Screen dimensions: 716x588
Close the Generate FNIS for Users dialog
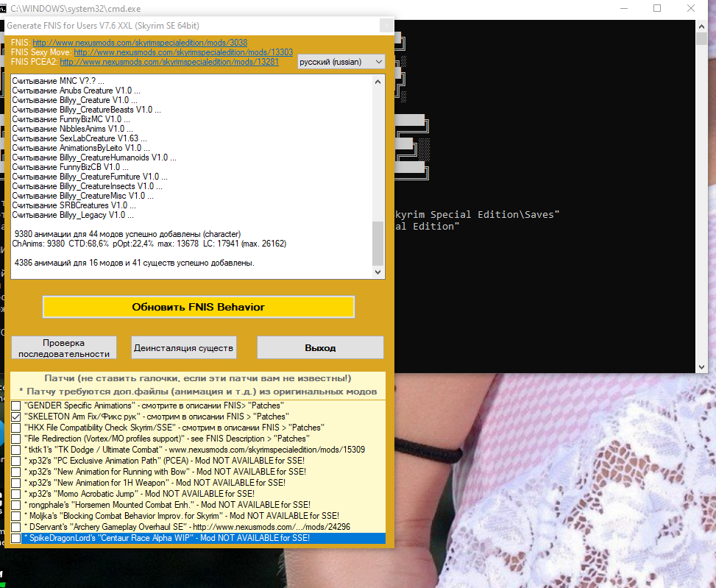pyautogui.click(x=386, y=26)
